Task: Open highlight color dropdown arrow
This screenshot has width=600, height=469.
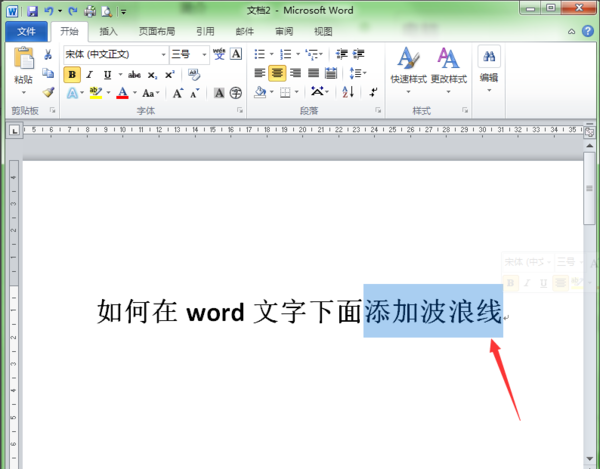Action: pyautogui.click(x=108, y=93)
